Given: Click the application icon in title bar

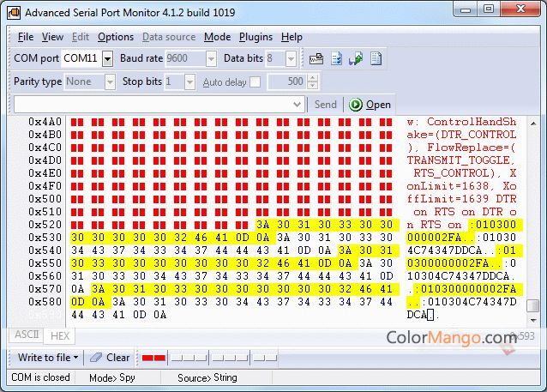Looking at the screenshot, I should 14,13.
